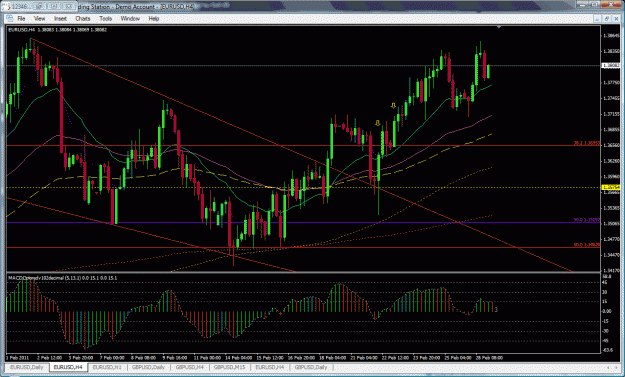Image resolution: width=625 pixels, height=377 pixels.
Task: Select the yellow arrow object near 21 Feb candle
Action: click(x=377, y=123)
